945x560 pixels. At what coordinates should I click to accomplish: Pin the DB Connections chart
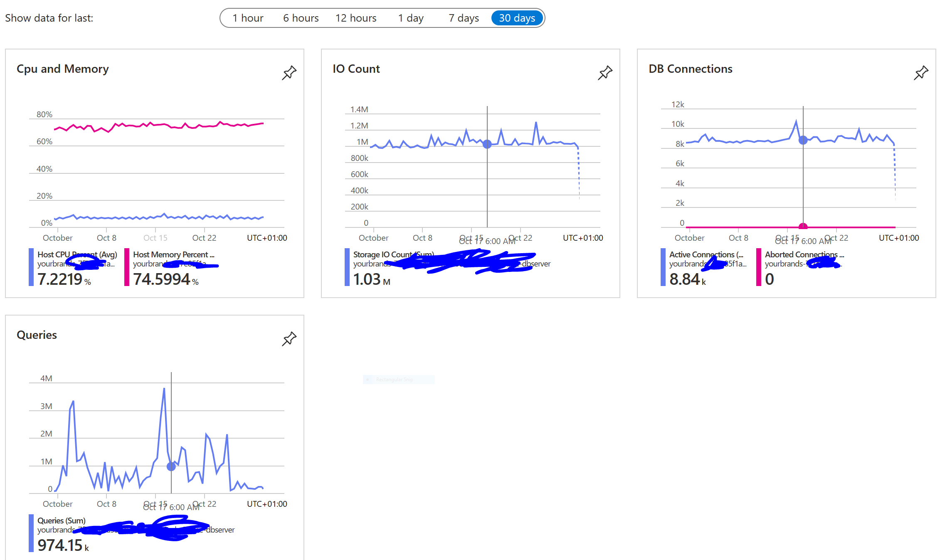[x=921, y=73]
